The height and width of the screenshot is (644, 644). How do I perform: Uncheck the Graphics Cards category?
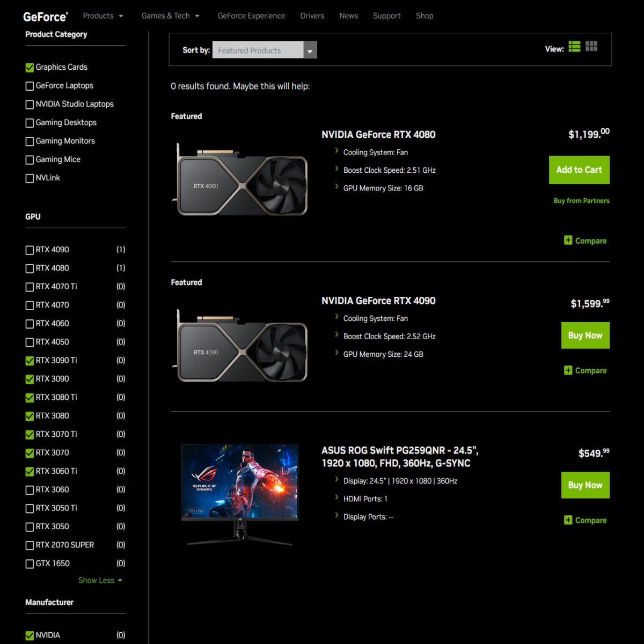click(x=30, y=68)
